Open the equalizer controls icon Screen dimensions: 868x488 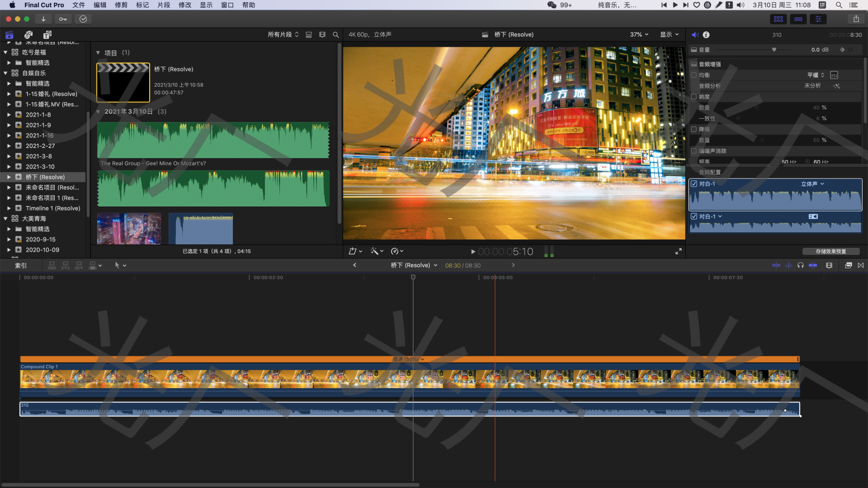tap(834, 75)
